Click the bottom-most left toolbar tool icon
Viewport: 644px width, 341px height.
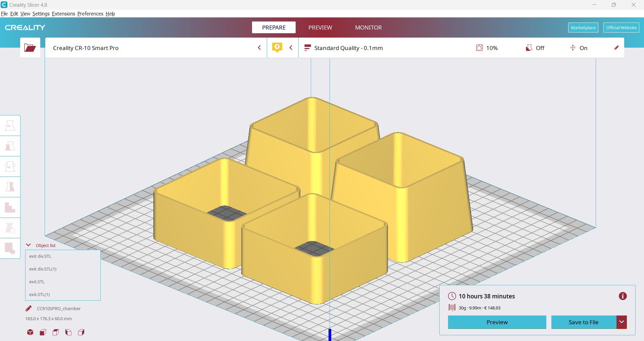10,248
